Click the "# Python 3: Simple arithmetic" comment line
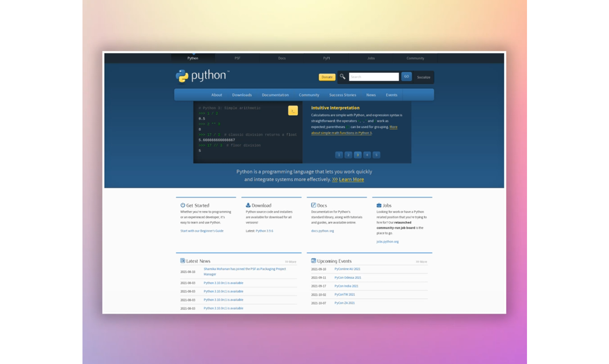This screenshot has width=609, height=364. click(x=230, y=108)
